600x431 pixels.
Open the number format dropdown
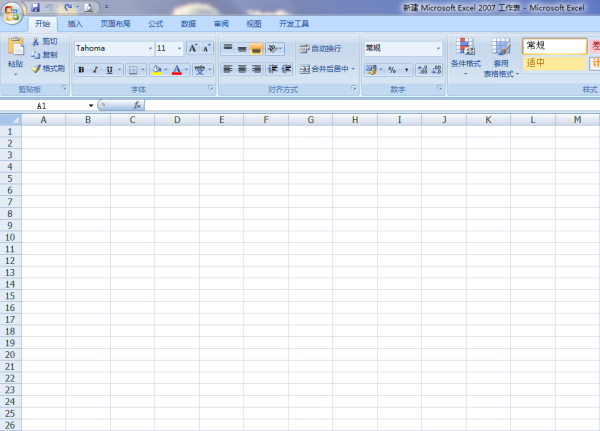[x=438, y=48]
